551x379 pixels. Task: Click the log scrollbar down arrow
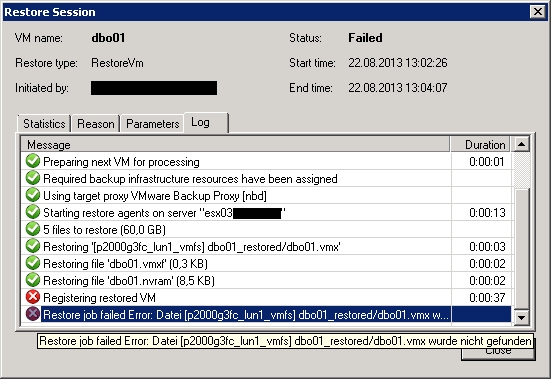pos(521,317)
